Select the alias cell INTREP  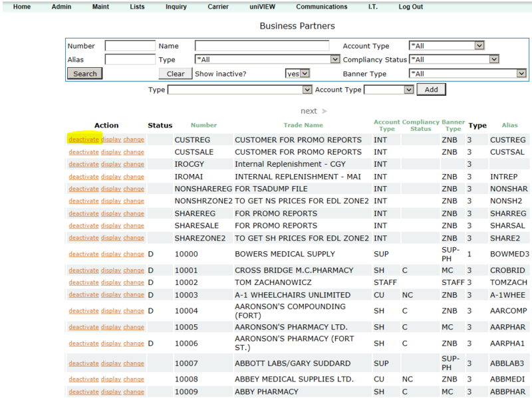pos(504,177)
